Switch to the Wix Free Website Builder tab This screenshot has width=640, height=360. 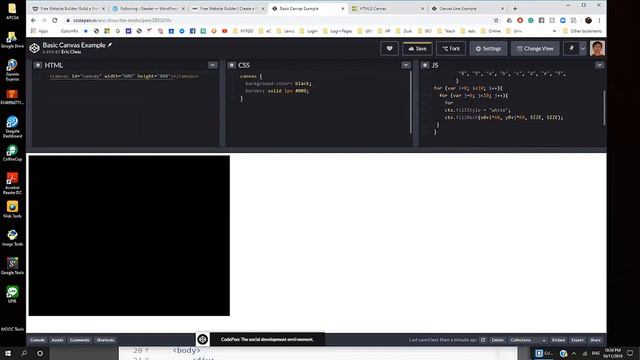pos(228,9)
